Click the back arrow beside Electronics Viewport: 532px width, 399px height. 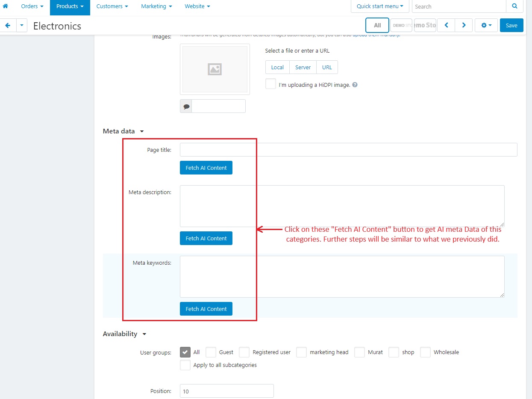point(8,26)
